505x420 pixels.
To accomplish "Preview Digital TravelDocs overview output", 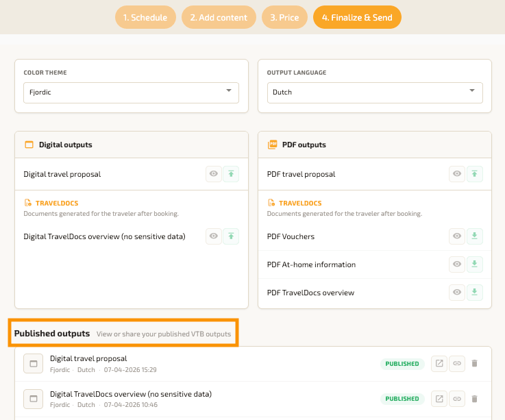I will coord(214,236).
